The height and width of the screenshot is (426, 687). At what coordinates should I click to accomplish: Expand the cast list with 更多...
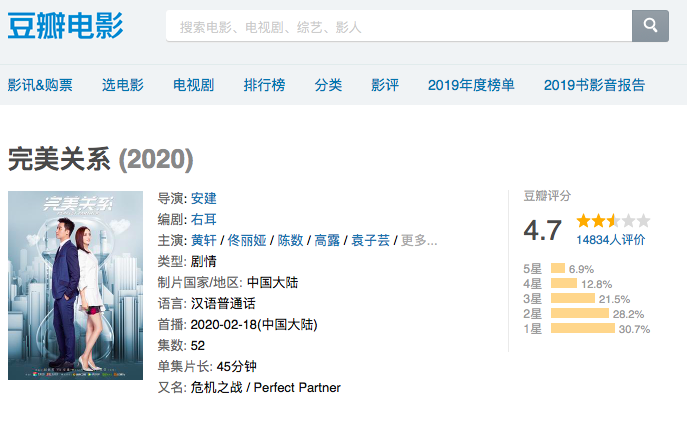click(x=419, y=240)
